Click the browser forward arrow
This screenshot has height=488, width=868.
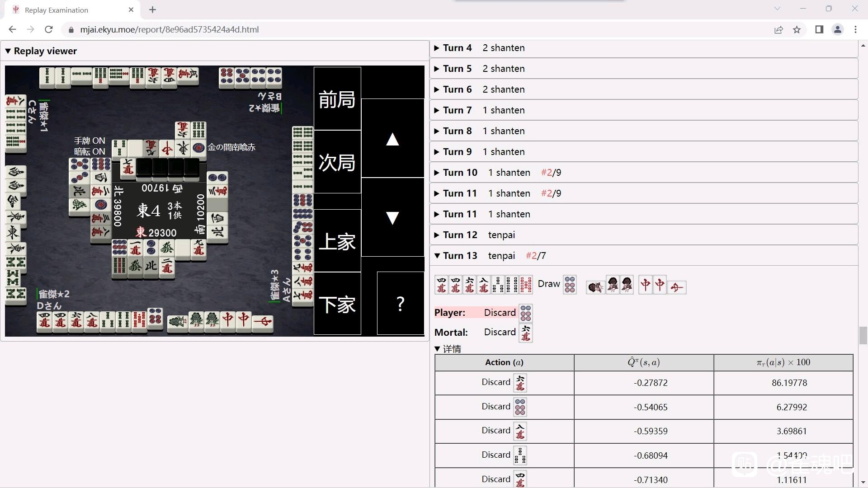(x=30, y=29)
